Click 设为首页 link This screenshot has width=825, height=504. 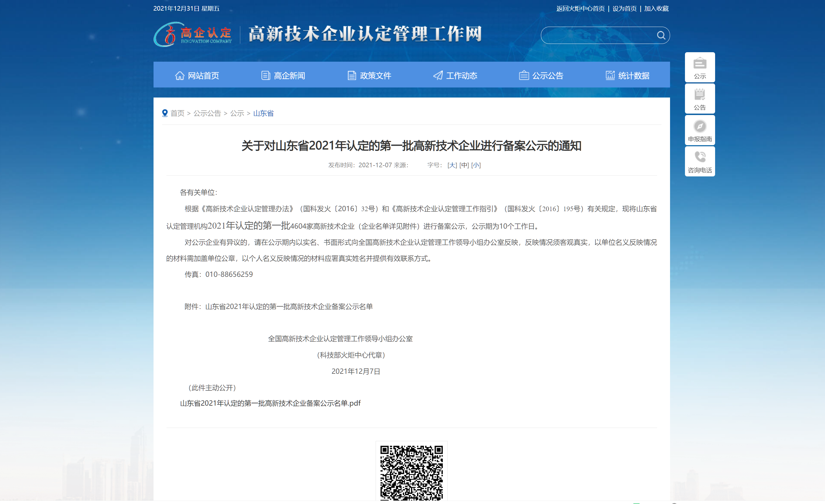[624, 9]
